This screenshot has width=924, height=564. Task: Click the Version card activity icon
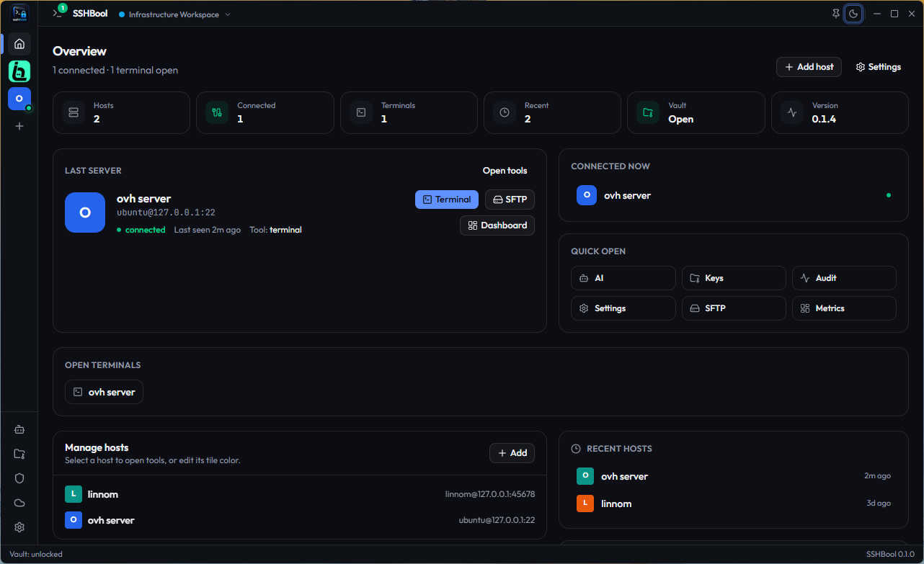(792, 112)
